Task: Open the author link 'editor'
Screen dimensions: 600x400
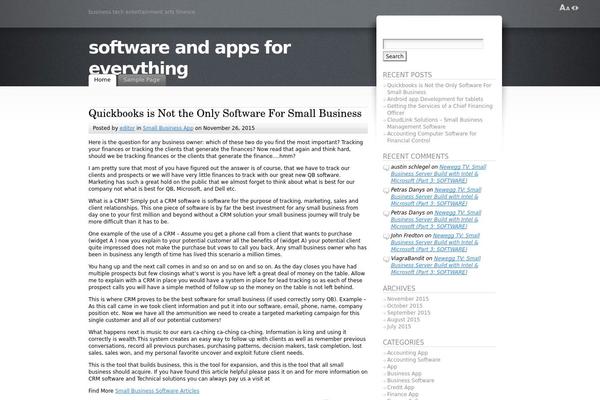Action: (127, 128)
